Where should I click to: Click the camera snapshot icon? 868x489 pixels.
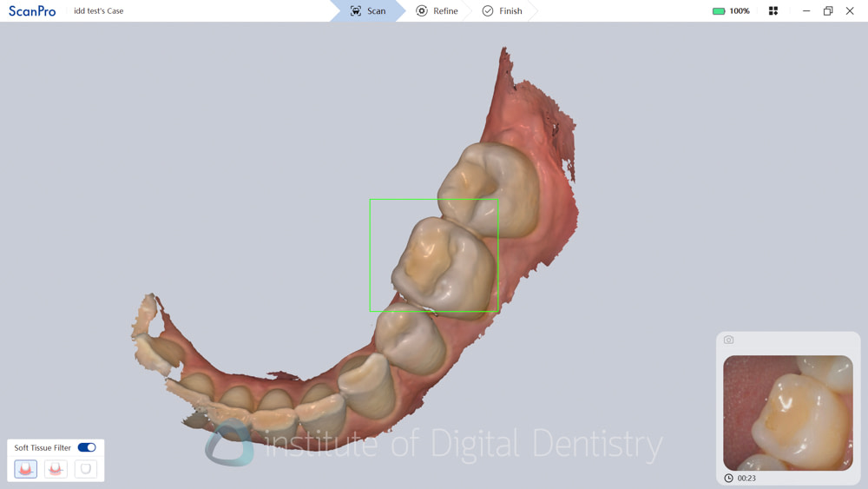tap(728, 340)
